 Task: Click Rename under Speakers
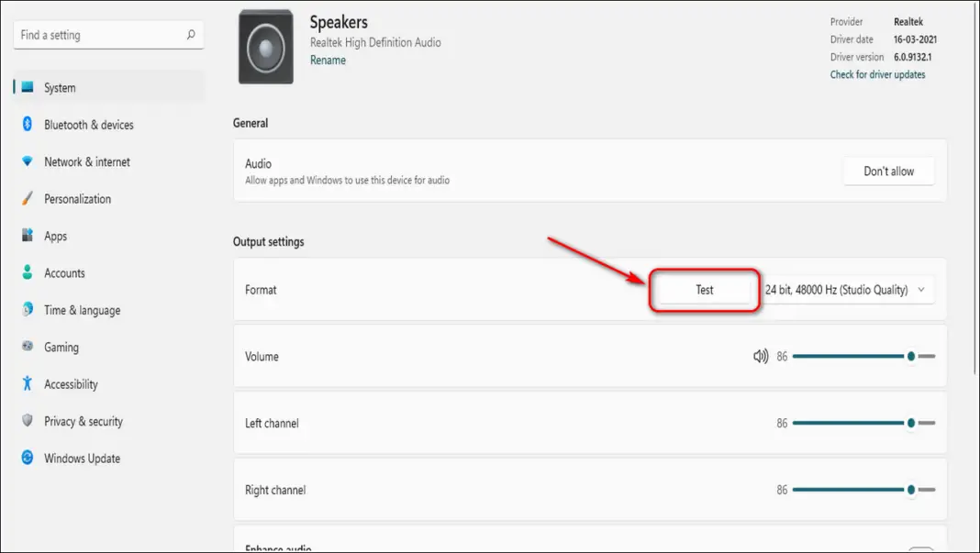[x=328, y=60]
